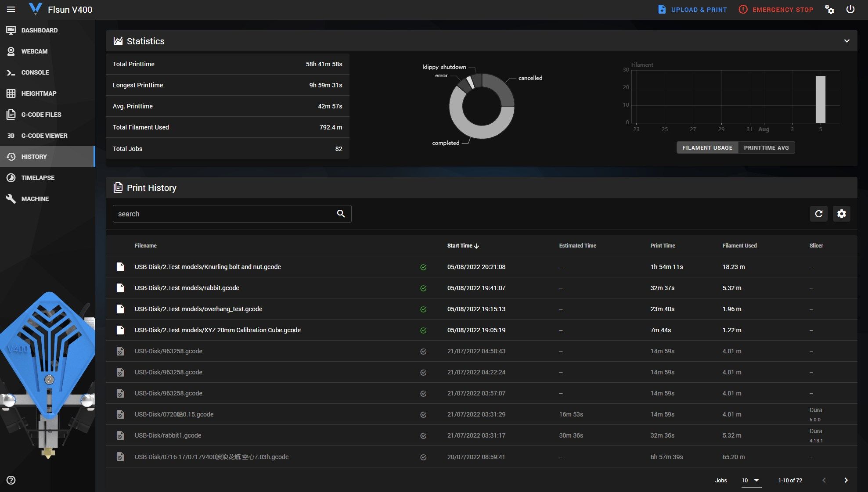Sort by Slicer column header
This screenshot has height=492, width=868.
pos(816,246)
